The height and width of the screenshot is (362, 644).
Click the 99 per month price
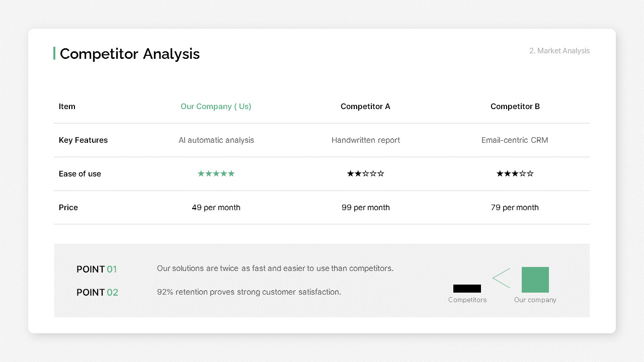click(x=366, y=208)
